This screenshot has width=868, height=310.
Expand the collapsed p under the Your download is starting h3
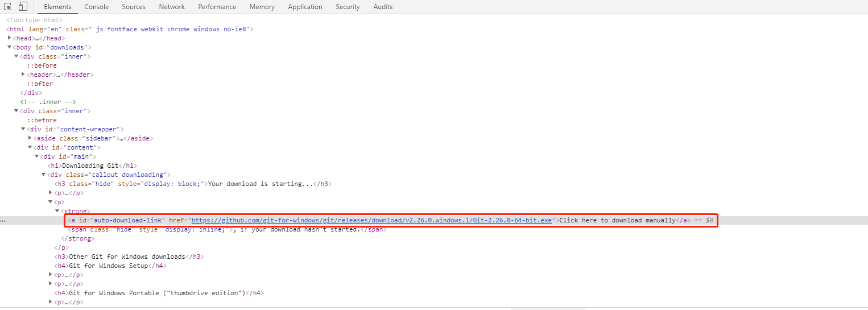pos(51,193)
